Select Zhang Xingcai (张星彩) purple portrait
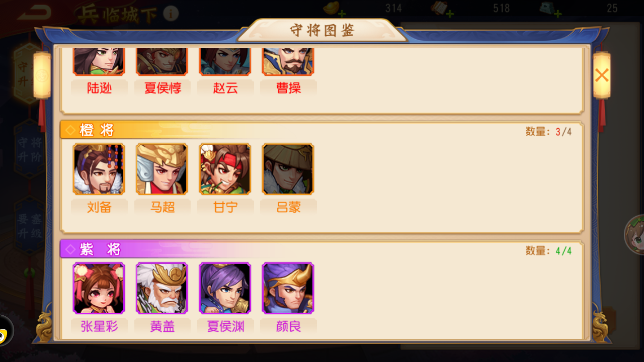644x362 pixels. 99,288
